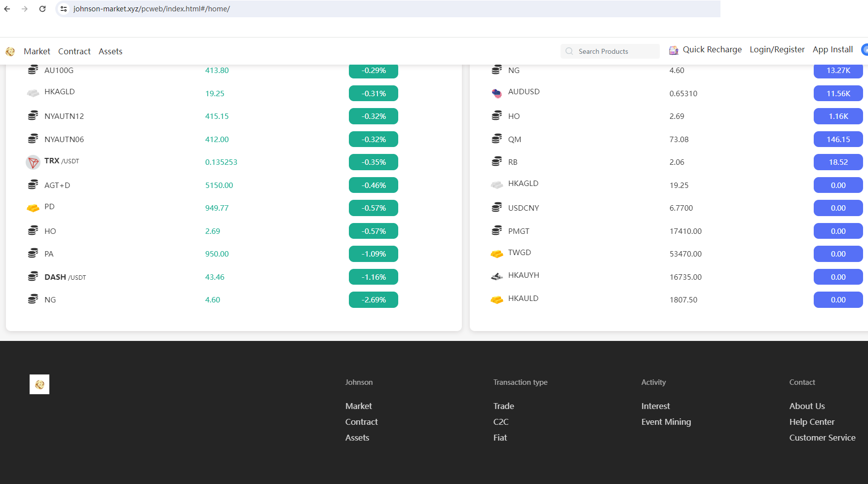Click the -2.69% change badge for NG
This screenshot has height=484, width=868.
tap(374, 299)
